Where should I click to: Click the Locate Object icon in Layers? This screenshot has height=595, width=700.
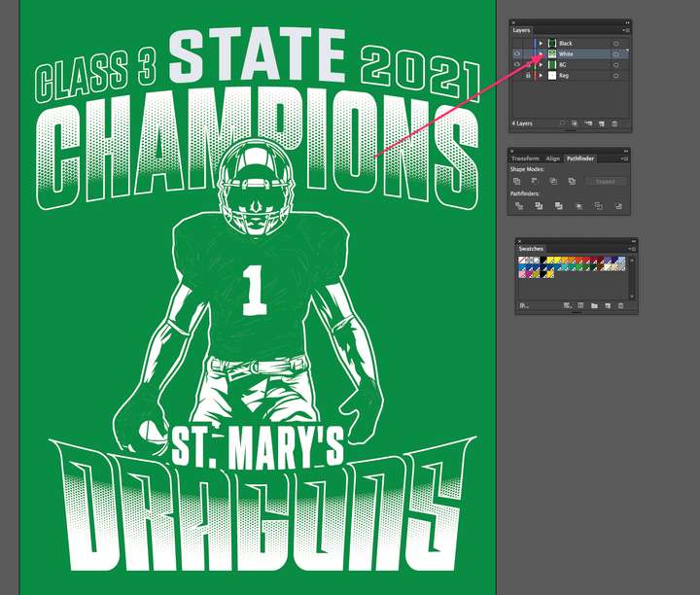[x=562, y=122]
